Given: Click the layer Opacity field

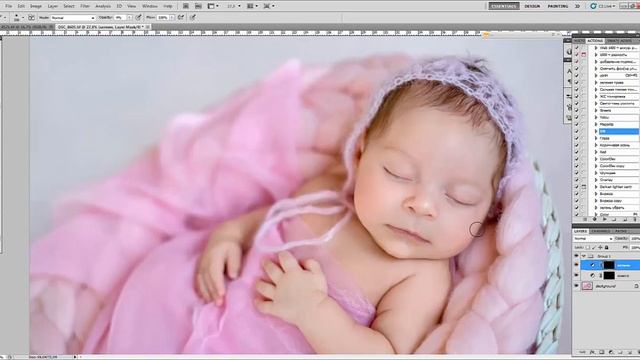Looking at the screenshot, I should pyautogui.click(x=635, y=238).
